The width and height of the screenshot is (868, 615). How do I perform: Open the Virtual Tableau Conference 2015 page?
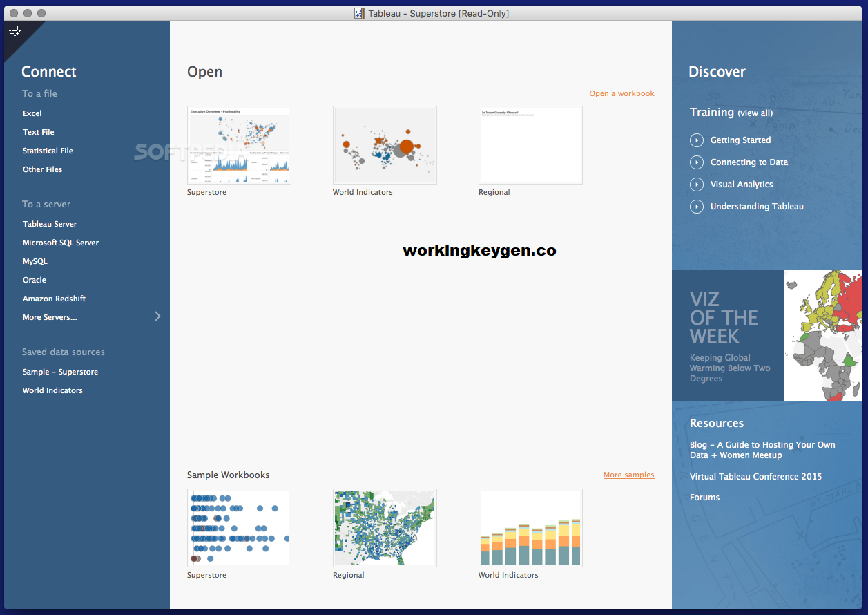(x=755, y=476)
